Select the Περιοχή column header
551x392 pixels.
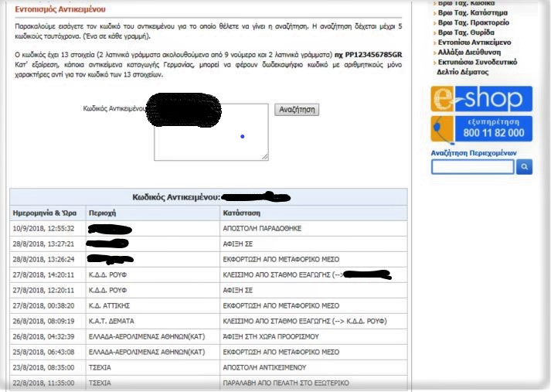pyautogui.click(x=102, y=213)
